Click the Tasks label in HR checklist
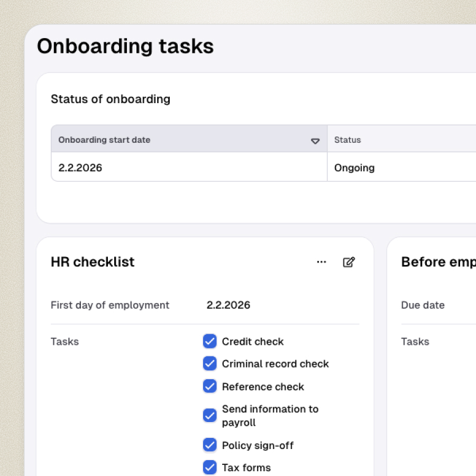Image resolution: width=476 pixels, height=476 pixels. pyautogui.click(x=65, y=342)
